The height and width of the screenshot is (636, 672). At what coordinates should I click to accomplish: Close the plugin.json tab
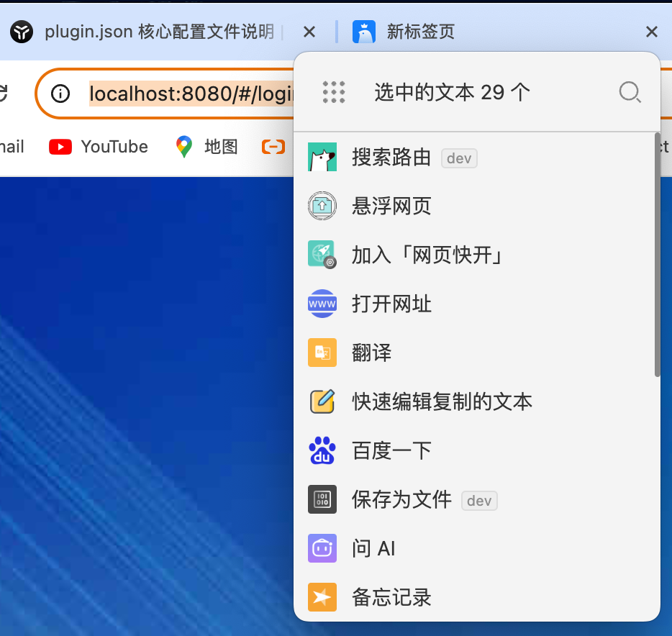[x=309, y=32]
